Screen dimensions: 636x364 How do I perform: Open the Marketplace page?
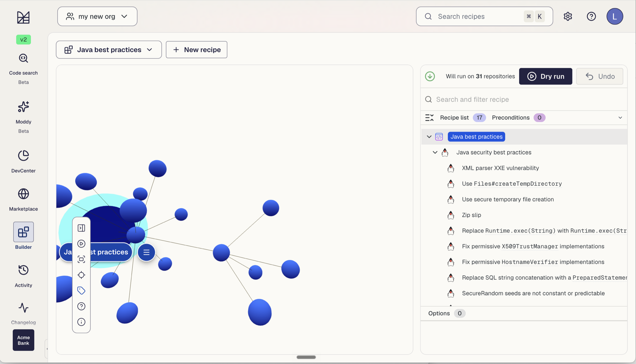23,200
